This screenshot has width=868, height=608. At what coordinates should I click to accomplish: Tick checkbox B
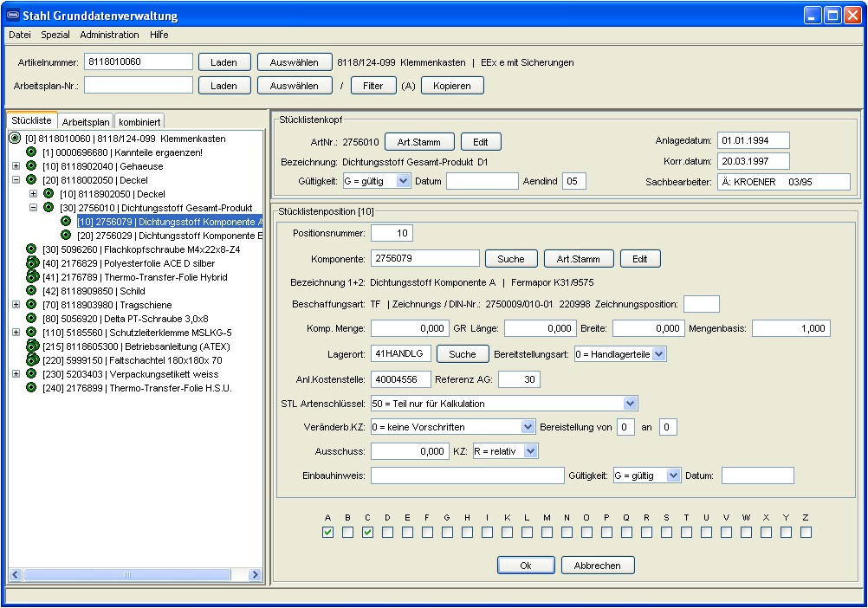(x=347, y=532)
